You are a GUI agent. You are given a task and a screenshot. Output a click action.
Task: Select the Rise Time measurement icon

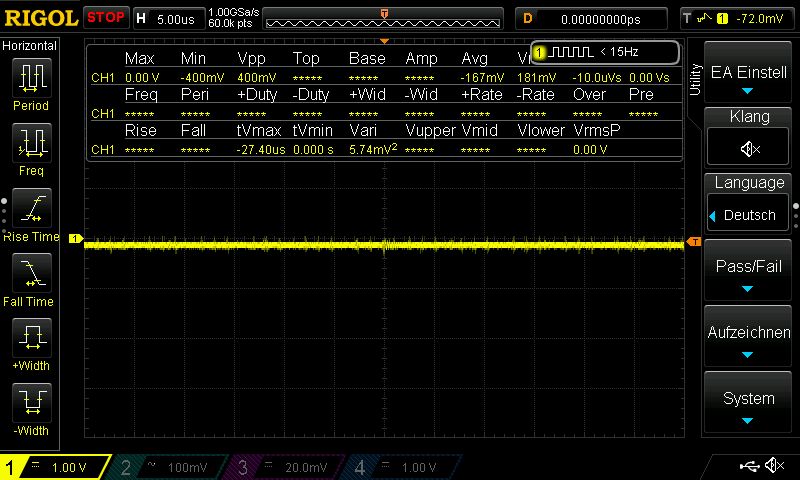[32, 208]
